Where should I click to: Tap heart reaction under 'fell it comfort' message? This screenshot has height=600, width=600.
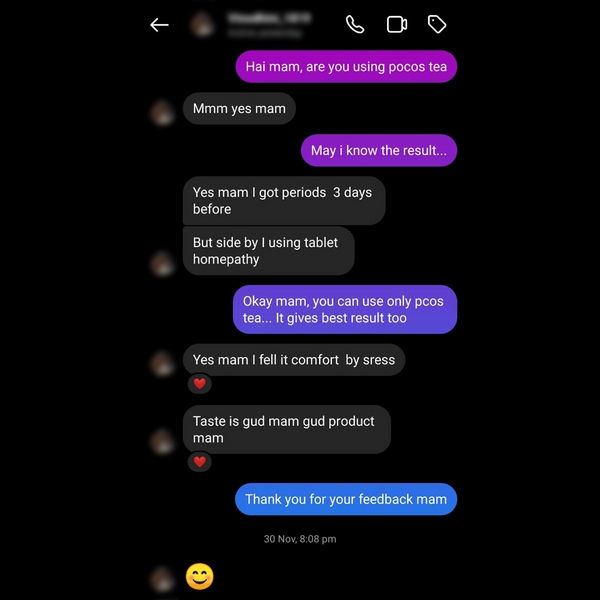tap(199, 383)
